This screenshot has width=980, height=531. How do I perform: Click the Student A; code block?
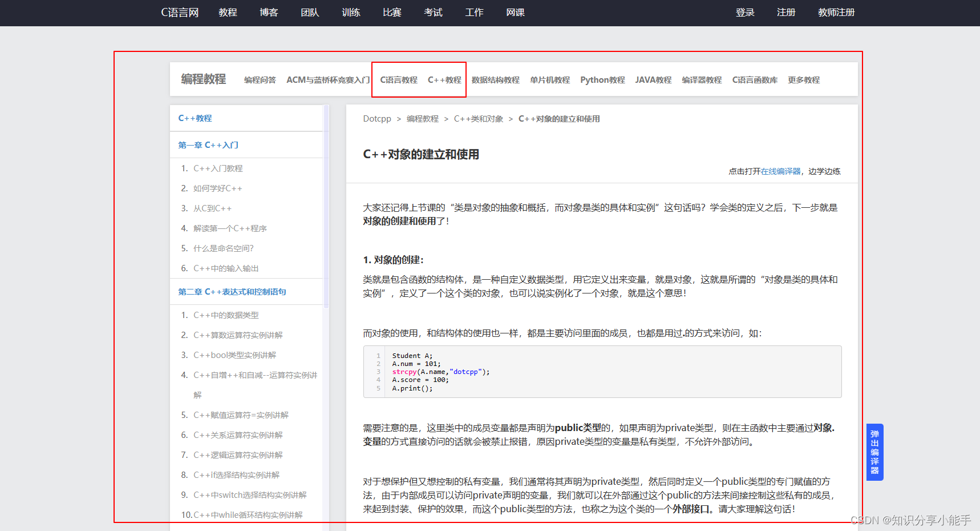[x=602, y=372]
